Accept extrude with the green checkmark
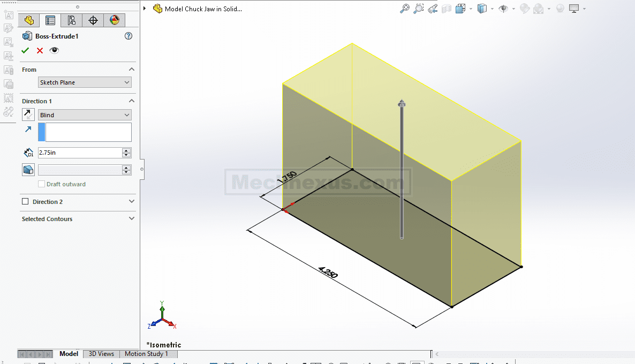Screen dimensions: 635x364 25,51
